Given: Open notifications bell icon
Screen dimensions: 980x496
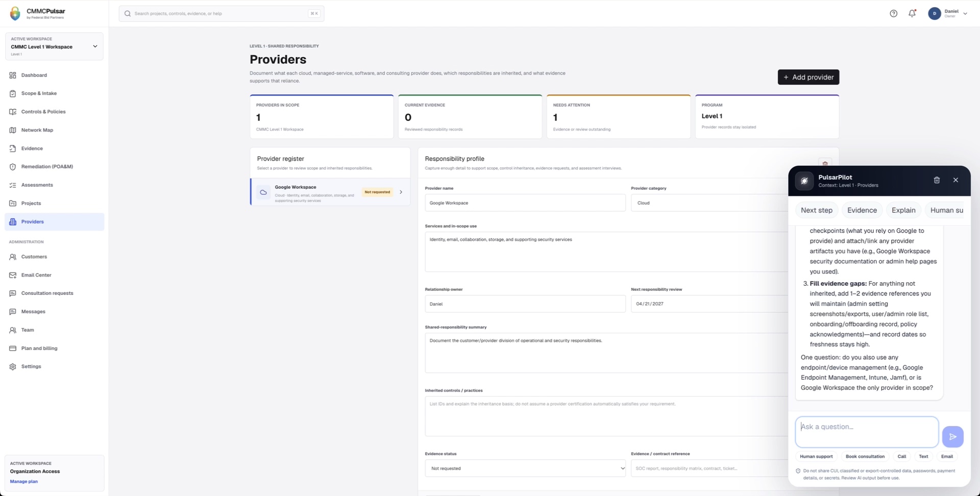Looking at the screenshot, I should coord(912,14).
